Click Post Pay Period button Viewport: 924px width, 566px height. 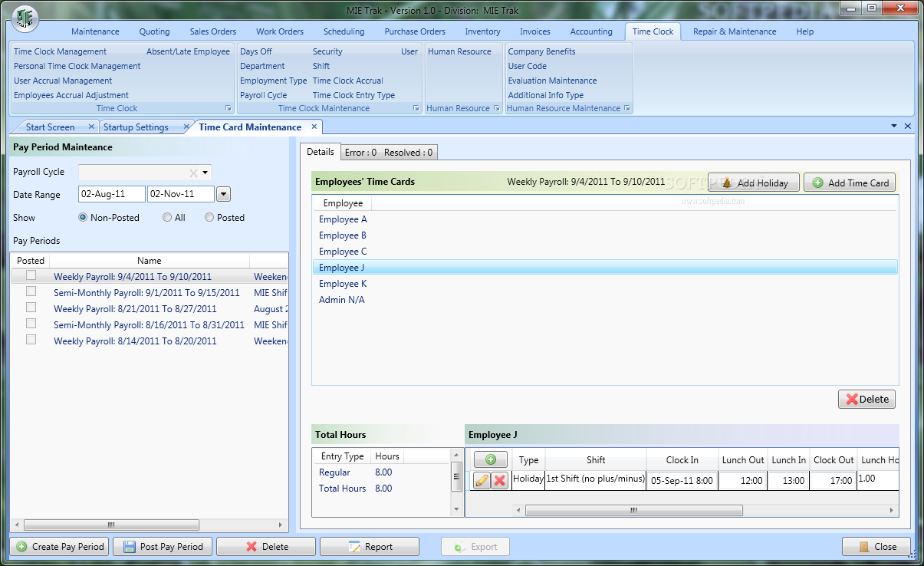(x=163, y=547)
